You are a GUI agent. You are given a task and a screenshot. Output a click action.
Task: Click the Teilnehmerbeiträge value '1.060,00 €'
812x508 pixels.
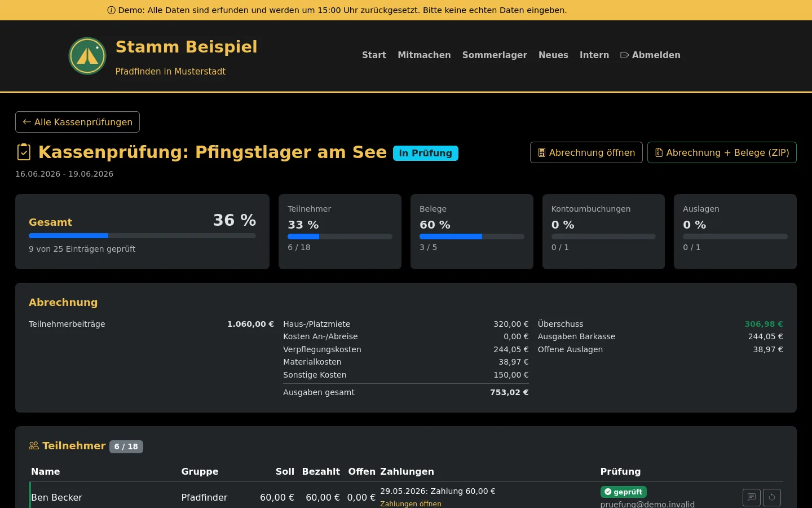250,324
